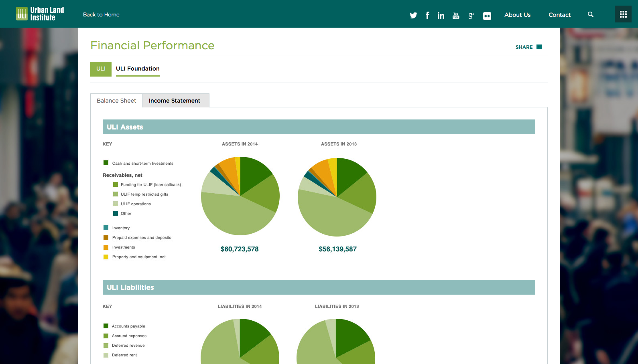Click 'Cash and short-term investments' legend text
This screenshot has height=364, width=638.
coord(143,164)
